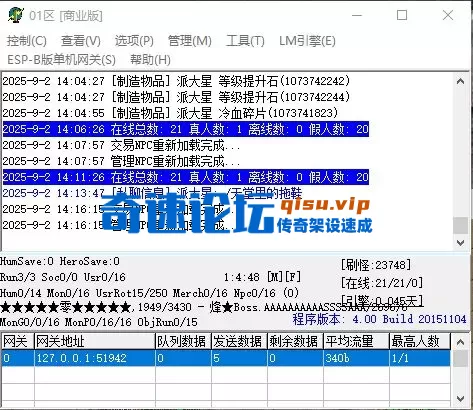Viewport: 473px width, 410px height.
Task: Click the 1:4:48 [M][F] uptime text
Action: (x=262, y=277)
